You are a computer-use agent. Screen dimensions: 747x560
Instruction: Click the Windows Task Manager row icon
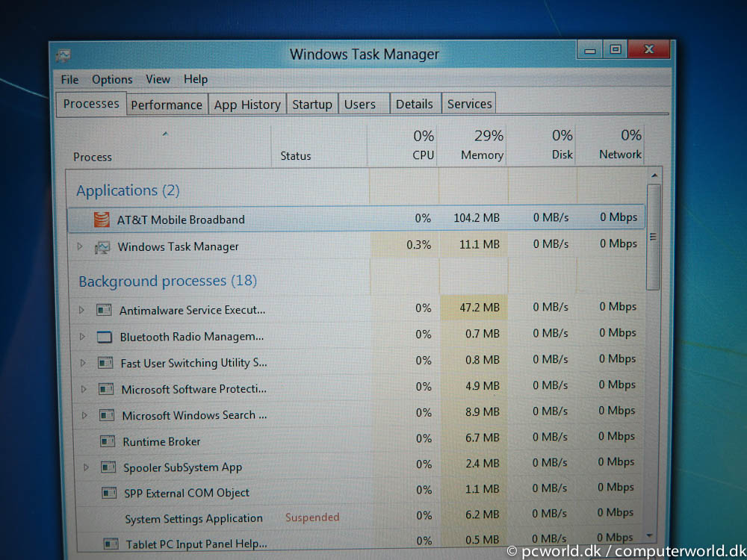(x=102, y=247)
